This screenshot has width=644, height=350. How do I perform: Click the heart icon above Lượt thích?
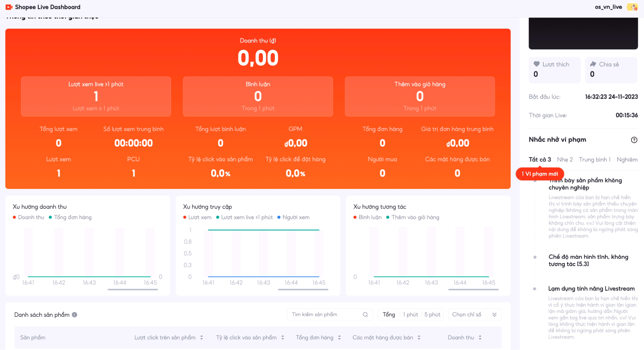tap(537, 64)
